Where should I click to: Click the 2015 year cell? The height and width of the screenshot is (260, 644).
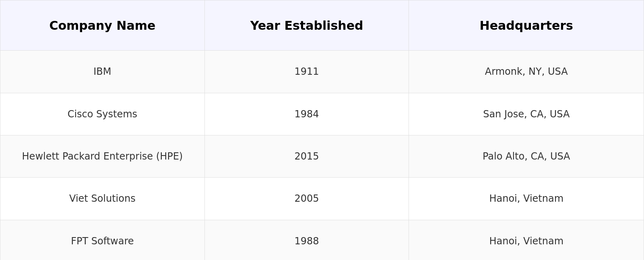[306, 156]
